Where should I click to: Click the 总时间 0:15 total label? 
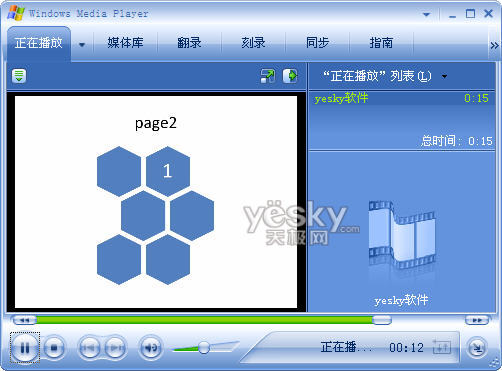457,141
